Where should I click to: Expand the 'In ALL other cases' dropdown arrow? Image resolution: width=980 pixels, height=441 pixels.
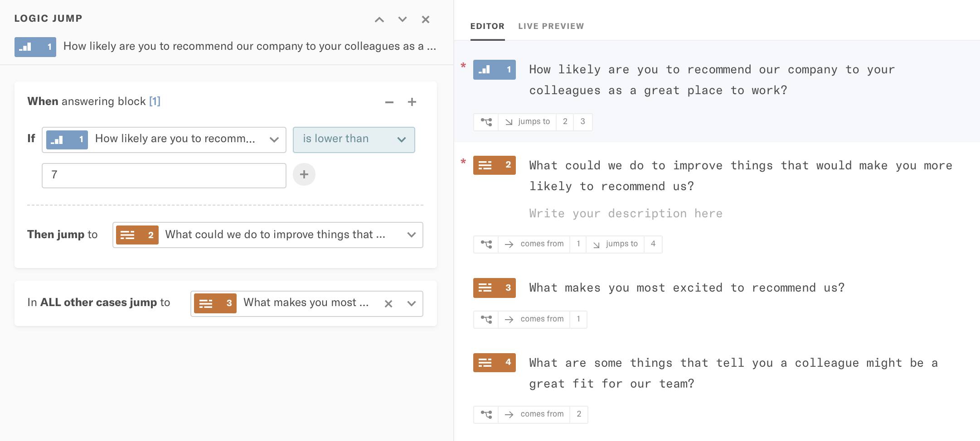[x=412, y=303]
